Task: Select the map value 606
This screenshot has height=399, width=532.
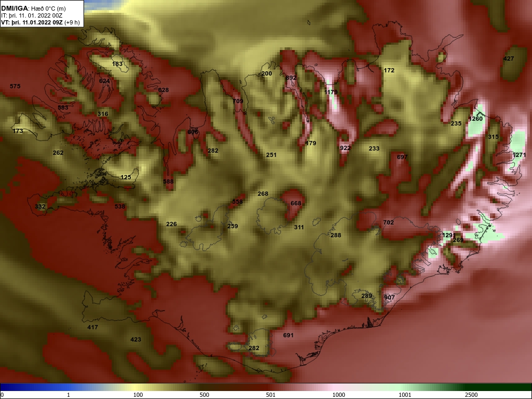Action: point(193,132)
